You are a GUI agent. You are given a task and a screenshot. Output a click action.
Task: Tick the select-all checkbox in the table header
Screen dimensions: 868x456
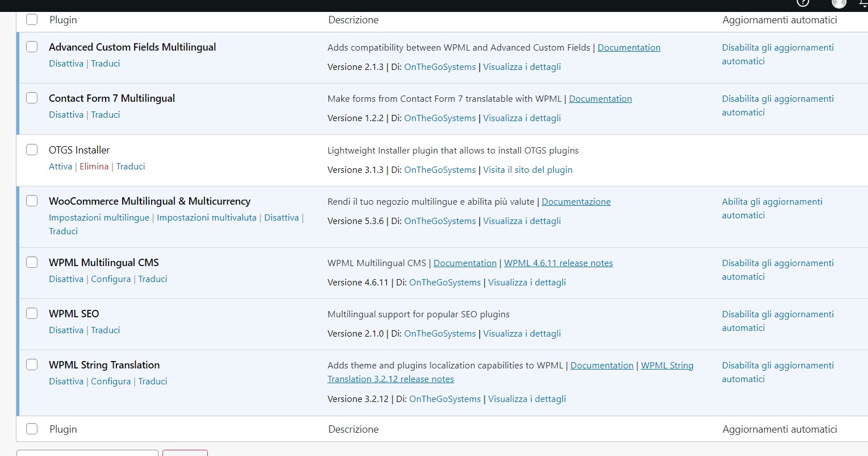(x=32, y=19)
